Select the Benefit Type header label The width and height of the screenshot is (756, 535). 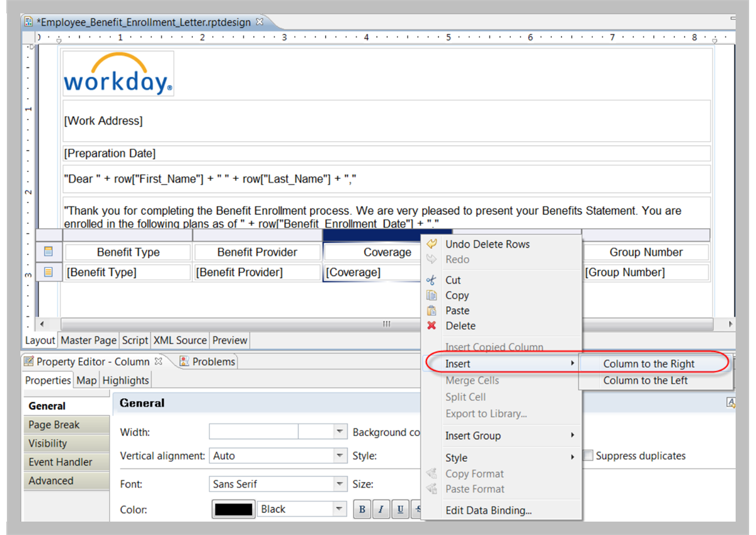pos(128,252)
